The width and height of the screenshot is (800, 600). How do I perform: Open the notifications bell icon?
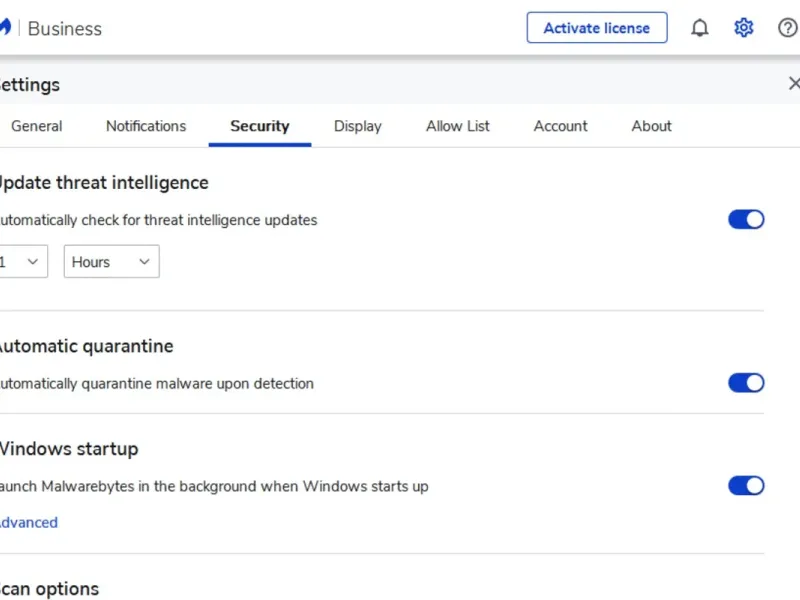(700, 28)
